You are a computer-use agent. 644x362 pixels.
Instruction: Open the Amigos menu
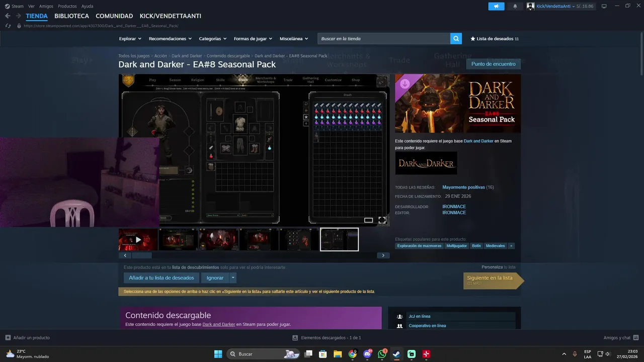coord(46,6)
